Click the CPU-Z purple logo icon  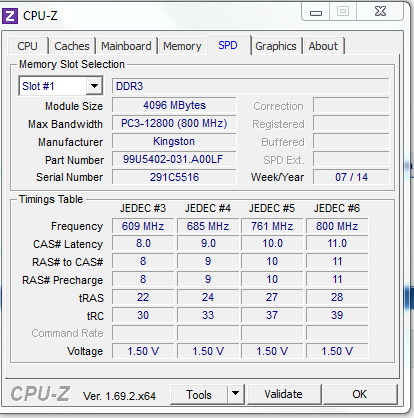click(10, 16)
